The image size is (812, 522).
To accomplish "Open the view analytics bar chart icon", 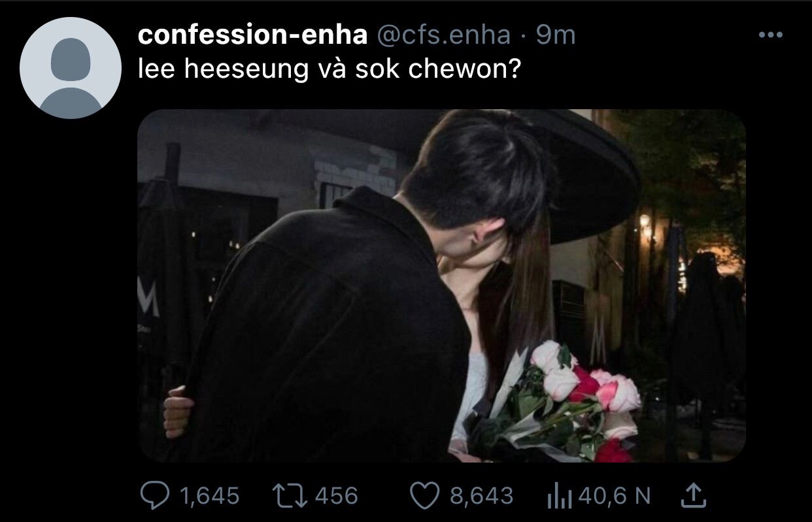I will (x=559, y=496).
